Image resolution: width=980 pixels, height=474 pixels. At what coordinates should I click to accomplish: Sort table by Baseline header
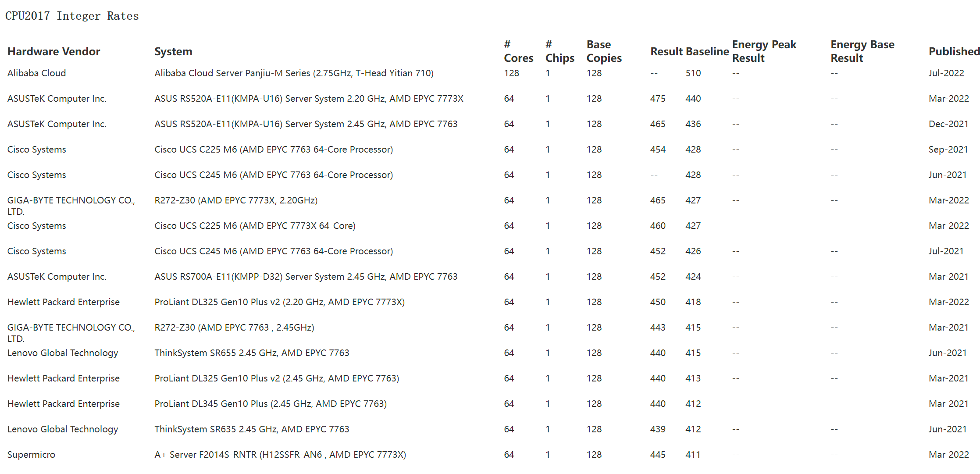pyautogui.click(x=707, y=52)
